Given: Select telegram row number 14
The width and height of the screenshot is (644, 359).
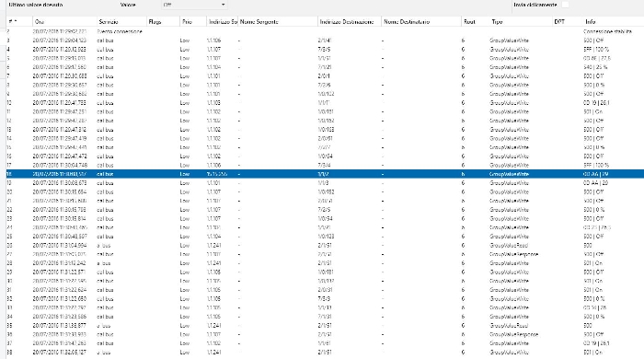Looking at the screenshot, I should coord(325,138).
